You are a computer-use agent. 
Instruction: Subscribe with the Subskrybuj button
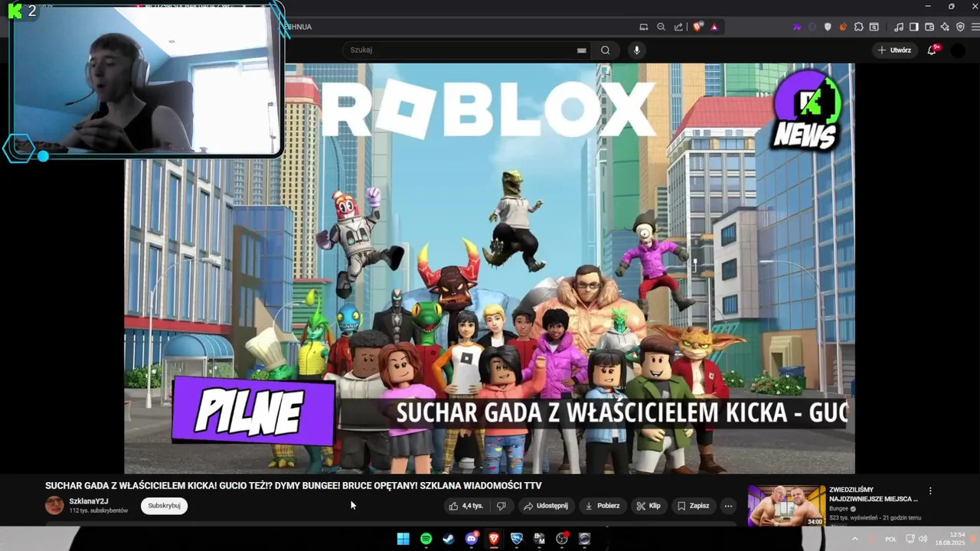tap(164, 505)
